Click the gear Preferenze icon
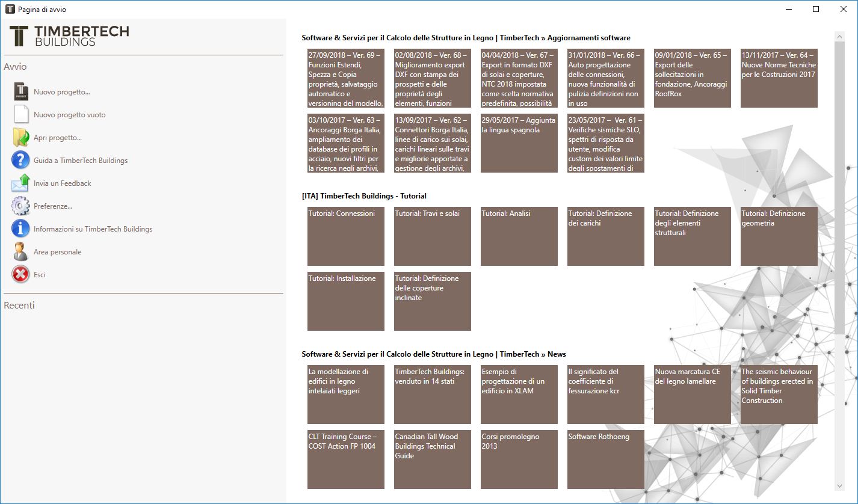This screenshot has width=858, height=504. click(20, 206)
